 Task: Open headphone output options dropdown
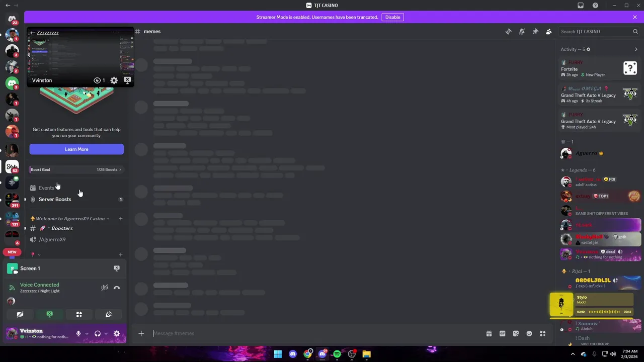(106, 334)
